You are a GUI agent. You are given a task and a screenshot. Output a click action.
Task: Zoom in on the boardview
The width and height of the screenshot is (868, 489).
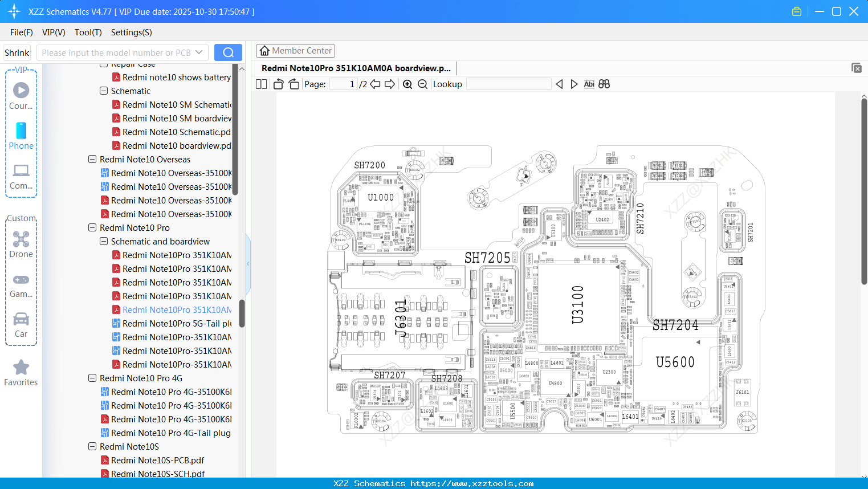(x=407, y=84)
